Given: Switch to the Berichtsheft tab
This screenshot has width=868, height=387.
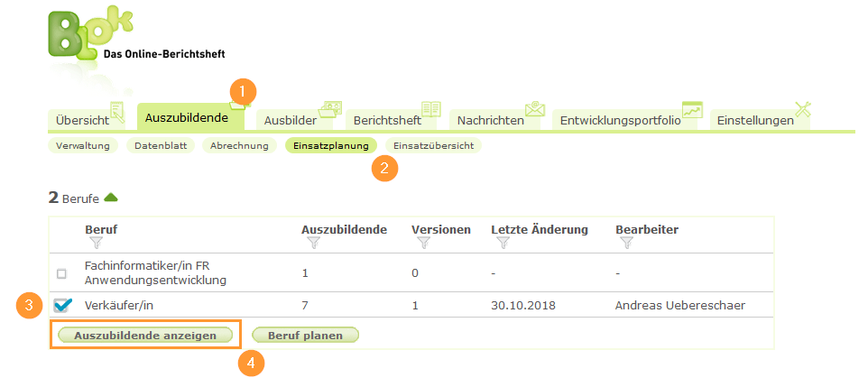Looking at the screenshot, I should (386, 120).
